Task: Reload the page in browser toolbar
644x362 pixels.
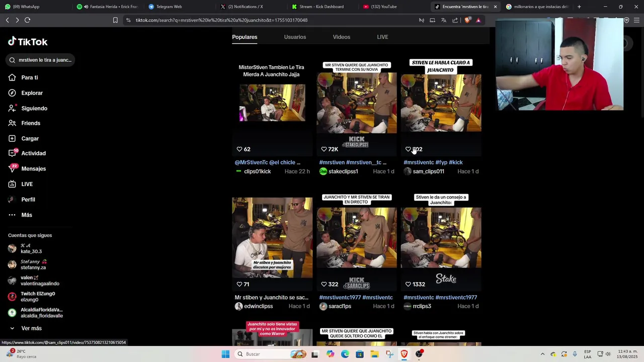Action: [x=27, y=20]
